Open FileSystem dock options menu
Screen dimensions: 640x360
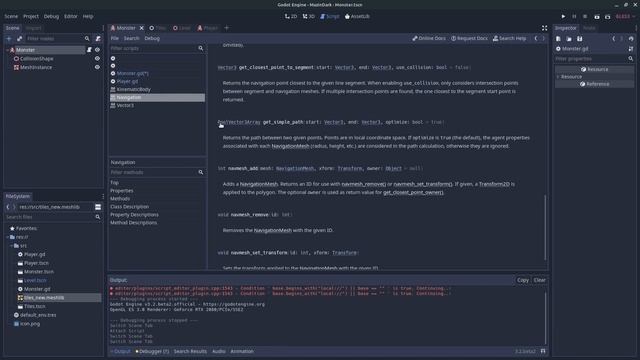(x=103, y=196)
